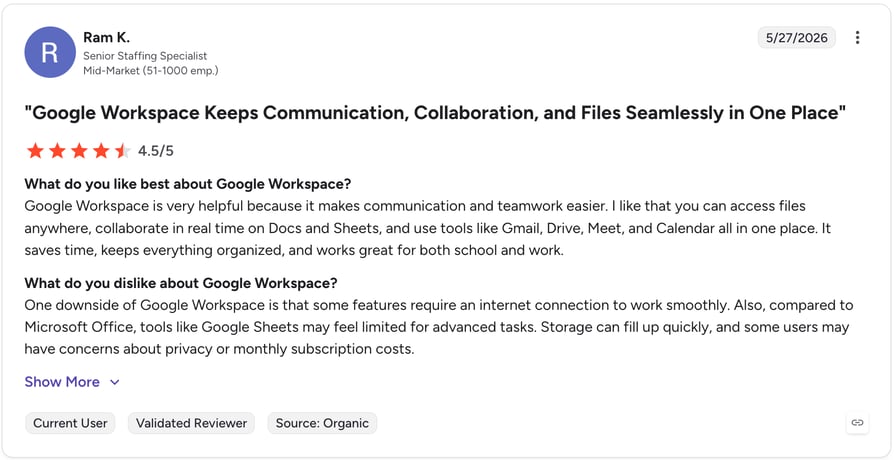
Task: Select the Source: Organic tag
Action: [x=322, y=423]
